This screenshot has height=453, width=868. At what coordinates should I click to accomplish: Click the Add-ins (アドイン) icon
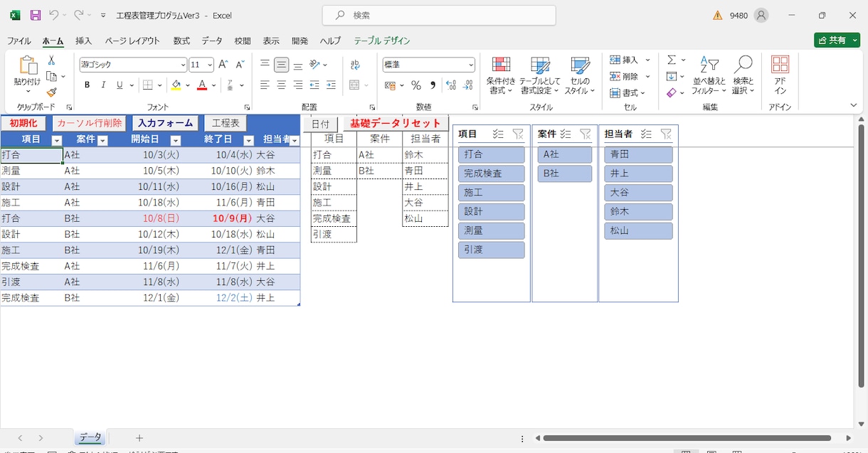coord(780,75)
